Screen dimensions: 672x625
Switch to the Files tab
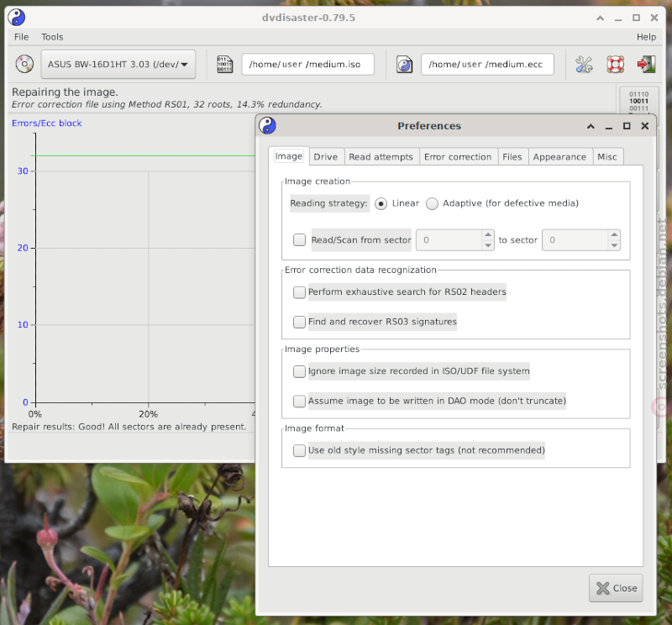(x=512, y=157)
